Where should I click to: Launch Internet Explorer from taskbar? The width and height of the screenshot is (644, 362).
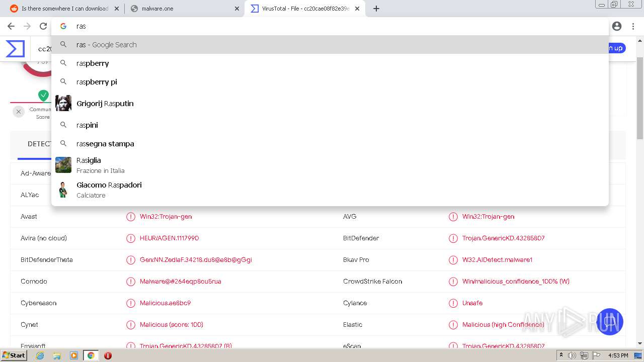[40, 355]
